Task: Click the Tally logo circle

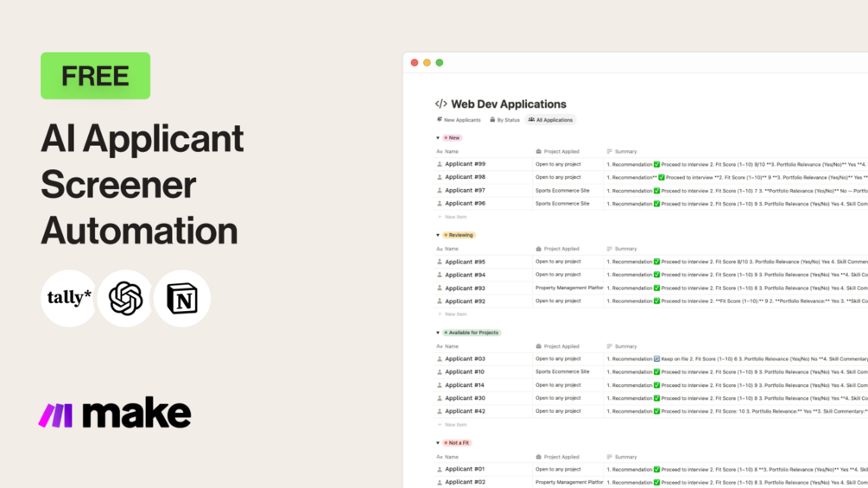Action: 69,298
